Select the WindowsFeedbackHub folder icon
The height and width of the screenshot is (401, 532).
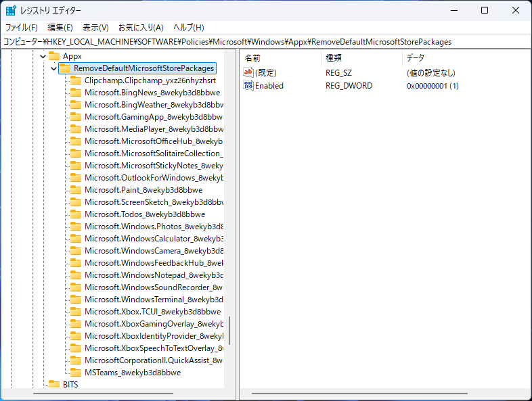[76, 263]
